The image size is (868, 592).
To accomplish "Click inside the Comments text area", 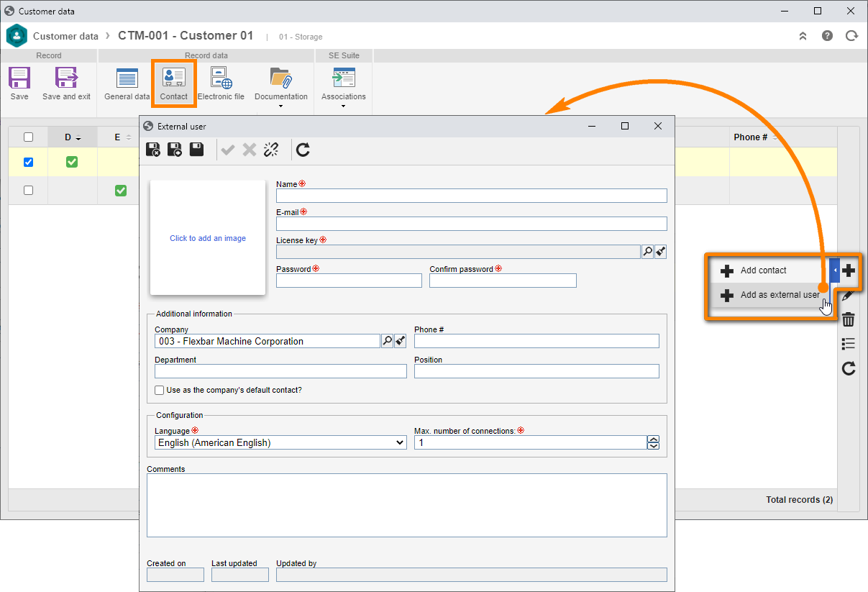I will point(407,505).
